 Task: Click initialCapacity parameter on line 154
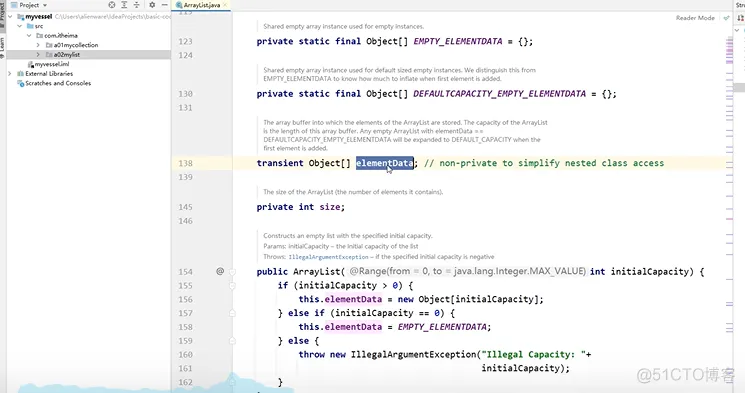(x=649, y=271)
